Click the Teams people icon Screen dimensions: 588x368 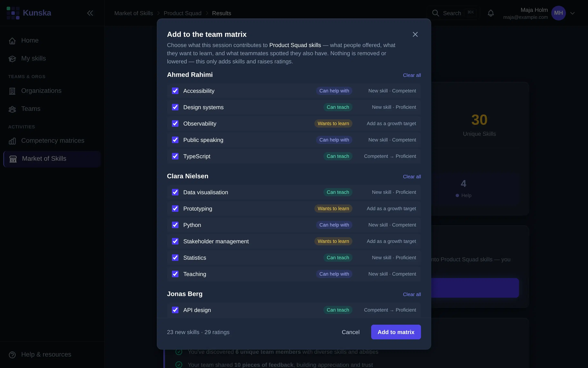(12, 109)
